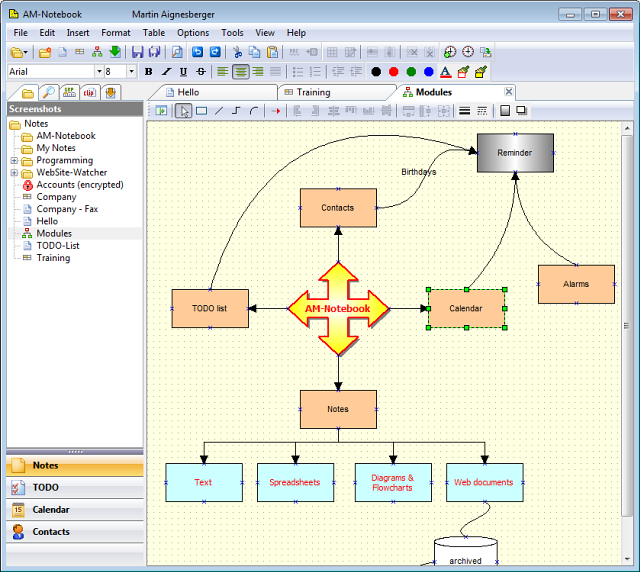The width and height of the screenshot is (640, 572).
Task: Select the angled connector tool
Action: (236, 111)
